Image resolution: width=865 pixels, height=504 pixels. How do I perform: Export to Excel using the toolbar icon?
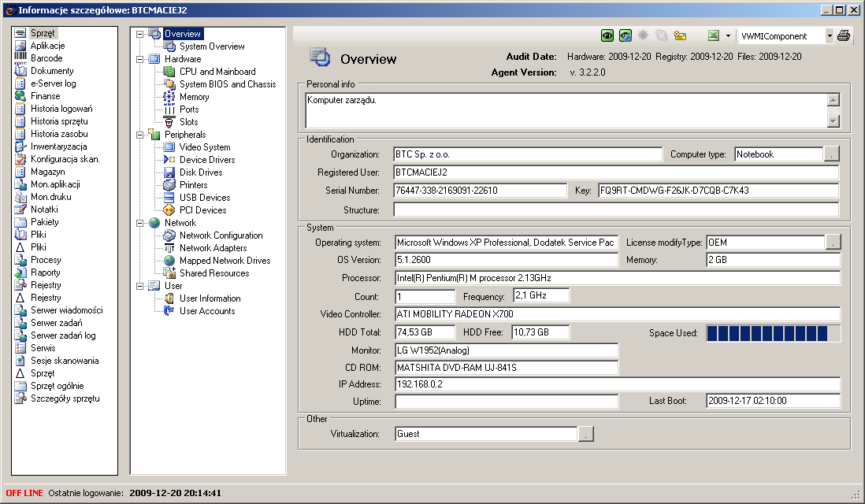point(713,36)
